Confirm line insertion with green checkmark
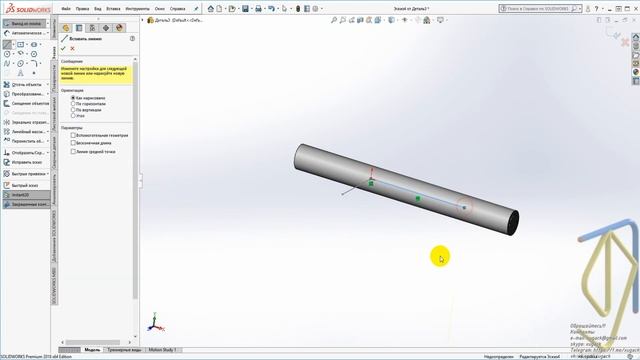 [63, 49]
